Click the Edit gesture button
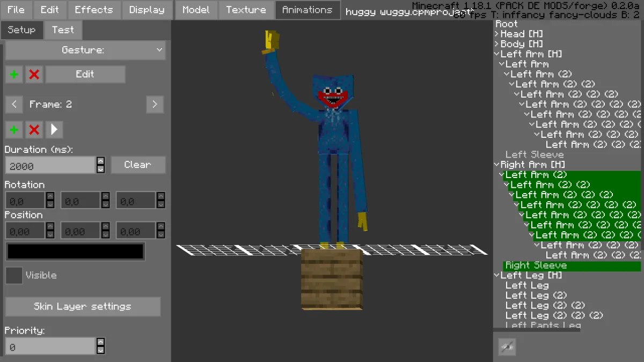Image resolution: width=644 pixels, height=362 pixels. [85, 75]
